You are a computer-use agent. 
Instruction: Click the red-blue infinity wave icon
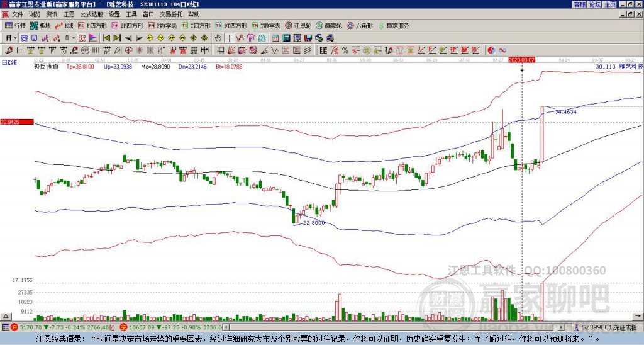(x=502, y=50)
